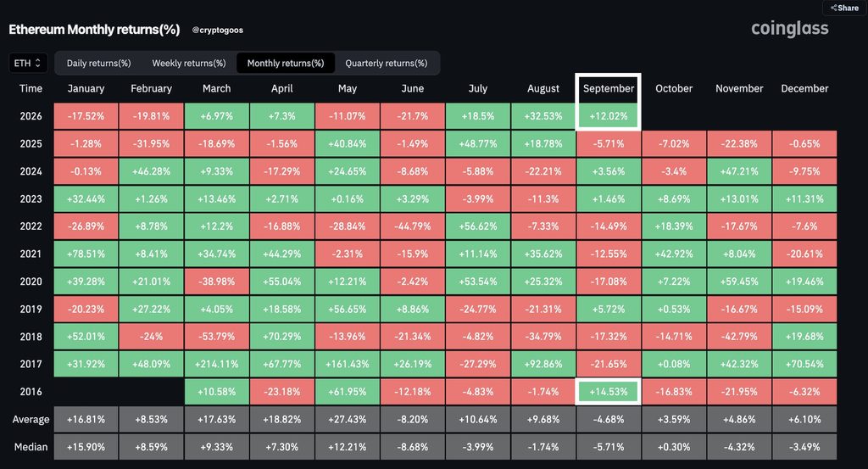Open the ETH coin selector dropdown
Image resolution: width=868 pixels, height=469 pixels.
28,63
